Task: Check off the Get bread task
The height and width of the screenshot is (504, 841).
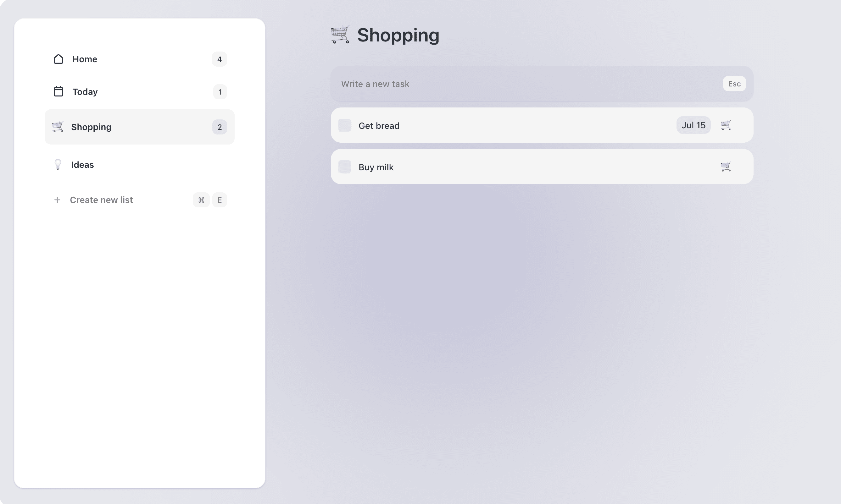Action: 344,125
